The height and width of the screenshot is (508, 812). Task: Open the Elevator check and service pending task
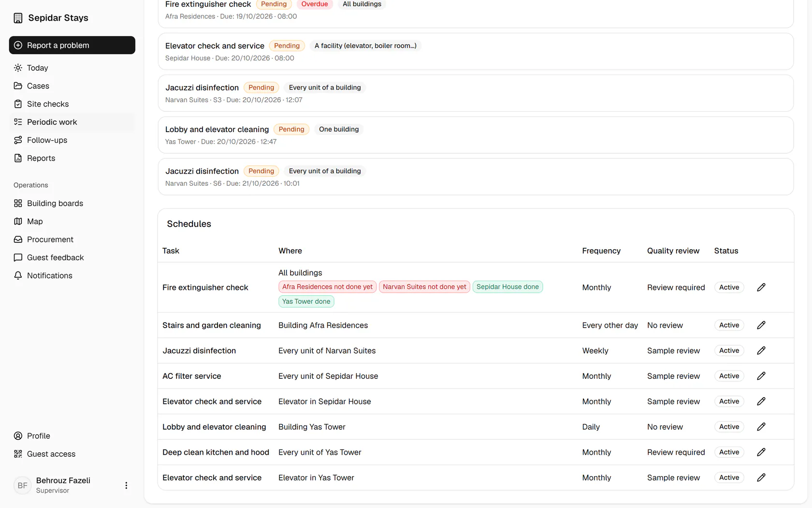(x=476, y=51)
